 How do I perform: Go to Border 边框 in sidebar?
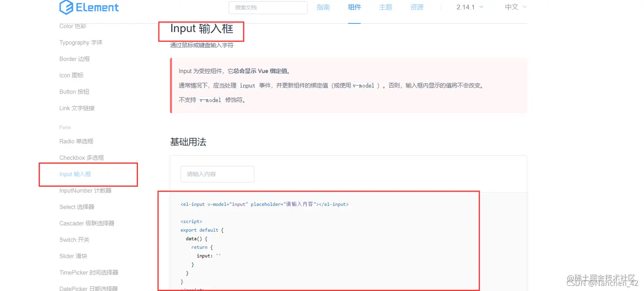pos(75,59)
